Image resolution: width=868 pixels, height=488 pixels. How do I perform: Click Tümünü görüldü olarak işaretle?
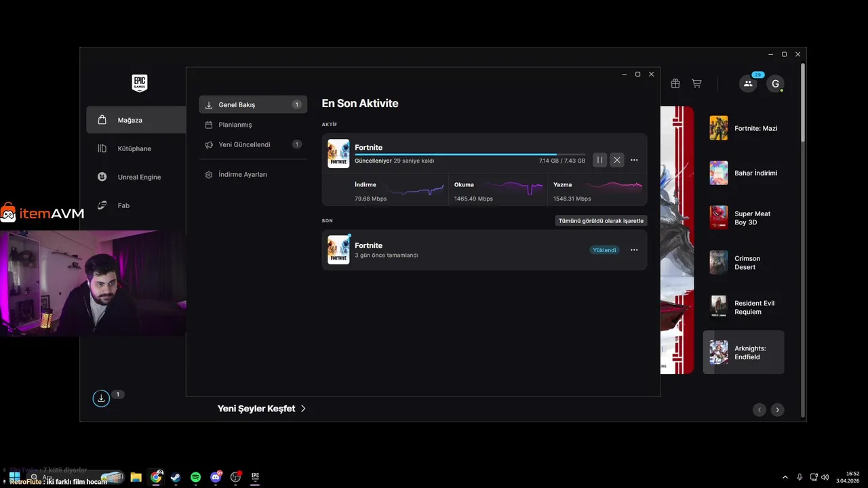click(x=601, y=221)
